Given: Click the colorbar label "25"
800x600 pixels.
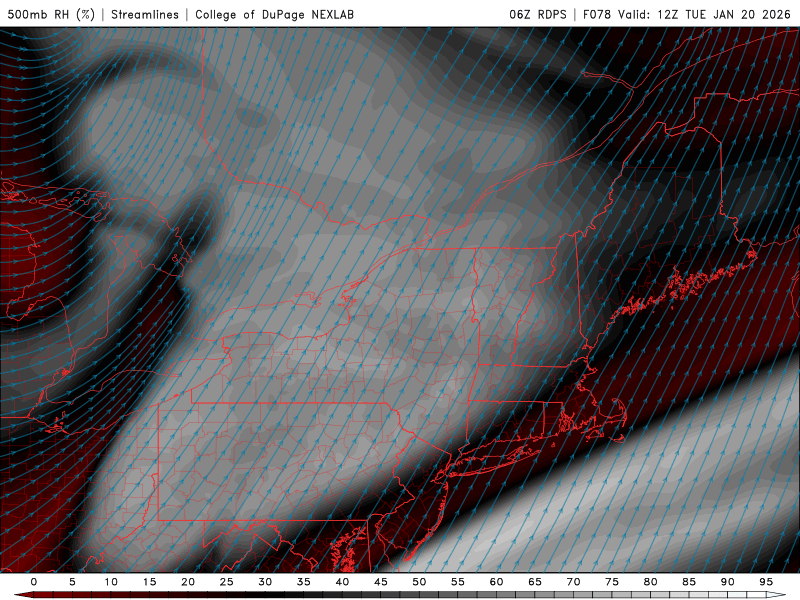Looking at the screenshot, I should point(226,582).
